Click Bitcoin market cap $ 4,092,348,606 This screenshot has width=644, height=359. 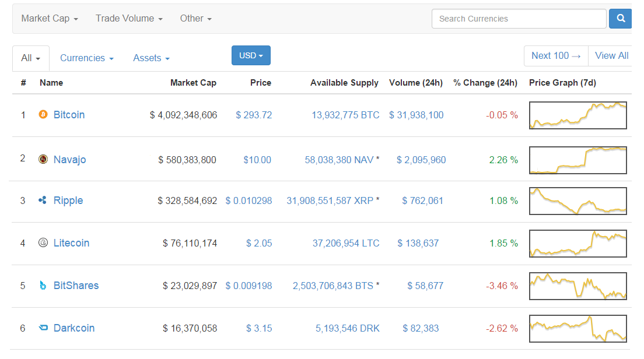[183, 115]
